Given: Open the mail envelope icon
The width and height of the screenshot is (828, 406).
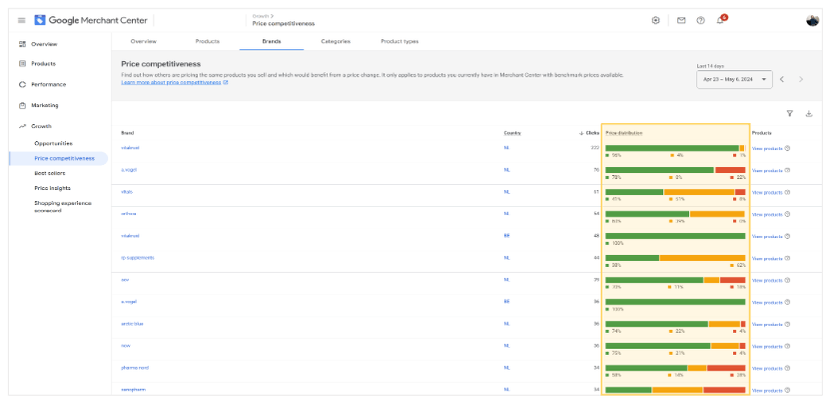Looking at the screenshot, I should pos(681,21).
